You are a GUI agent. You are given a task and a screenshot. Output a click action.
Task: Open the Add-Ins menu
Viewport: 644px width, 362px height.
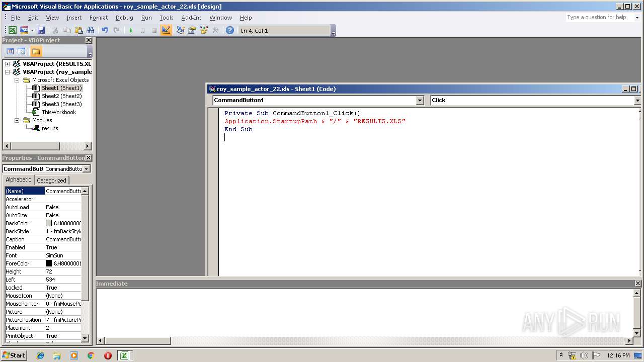tap(191, 18)
